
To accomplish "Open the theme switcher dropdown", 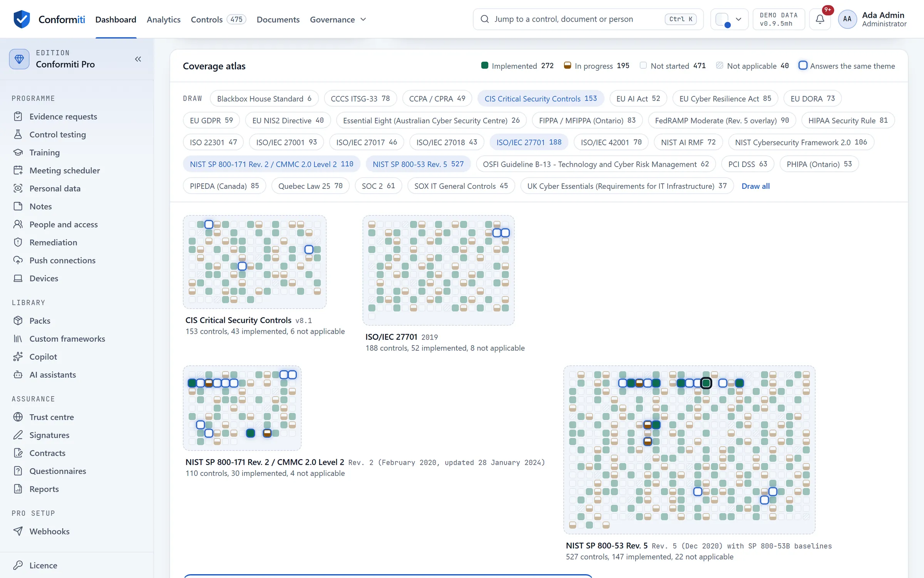I will point(729,19).
